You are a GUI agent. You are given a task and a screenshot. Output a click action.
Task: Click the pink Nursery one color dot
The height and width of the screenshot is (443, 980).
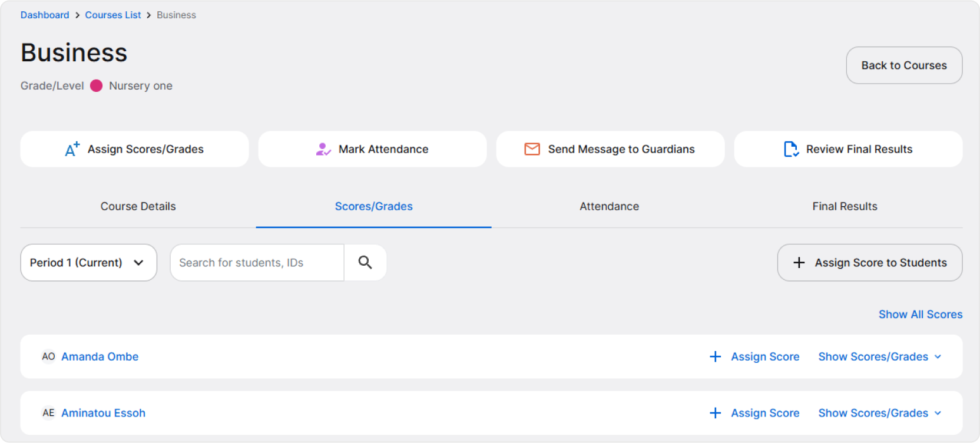pos(97,86)
